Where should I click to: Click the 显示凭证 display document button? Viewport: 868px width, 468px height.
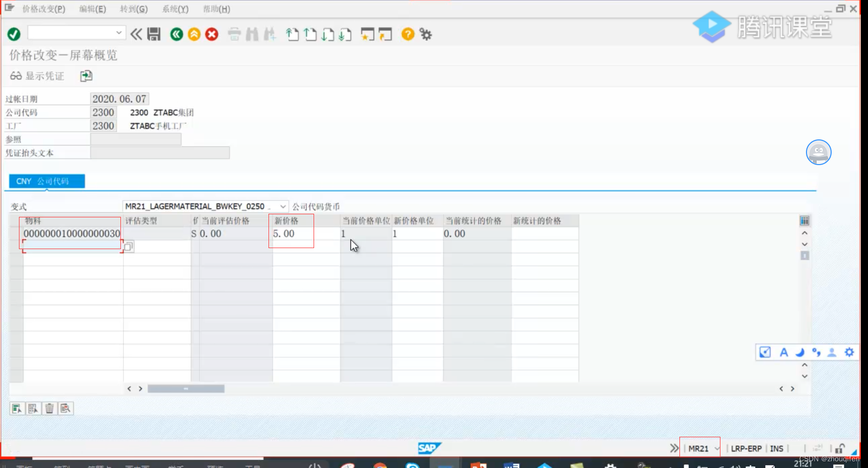(37, 76)
